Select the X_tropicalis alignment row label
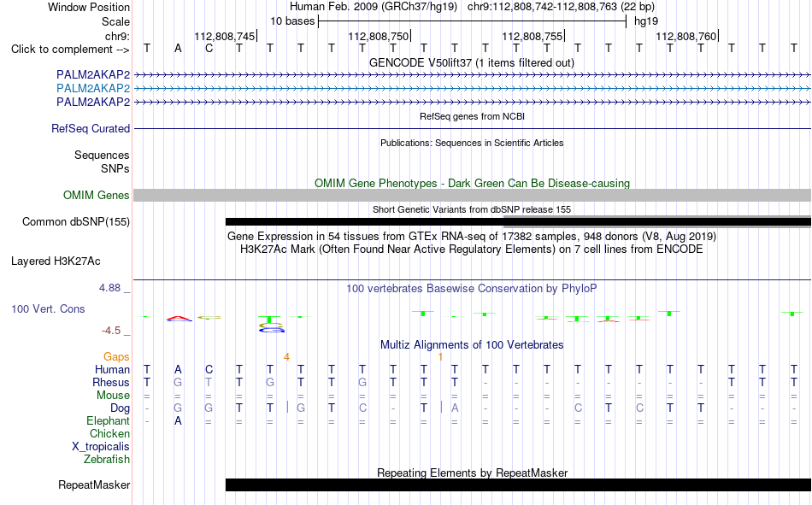 (x=101, y=447)
